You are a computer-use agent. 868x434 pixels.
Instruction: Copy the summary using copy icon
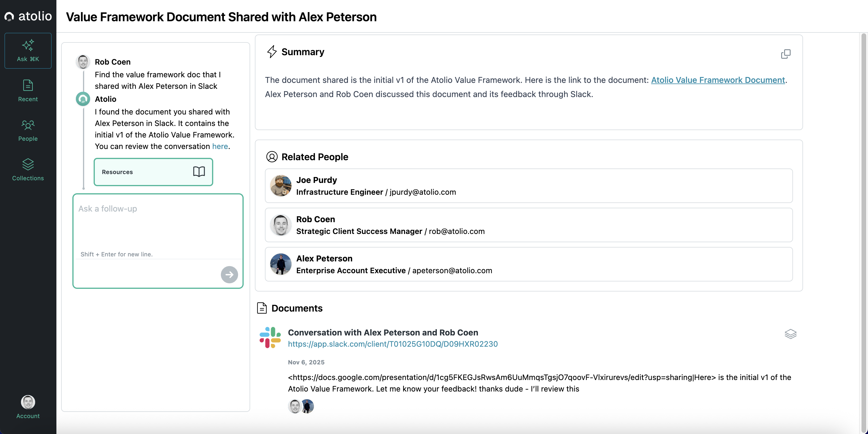[x=785, y=54]
